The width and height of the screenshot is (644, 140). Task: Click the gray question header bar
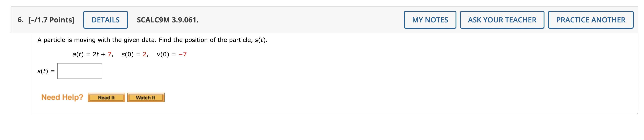pos(300,20)
